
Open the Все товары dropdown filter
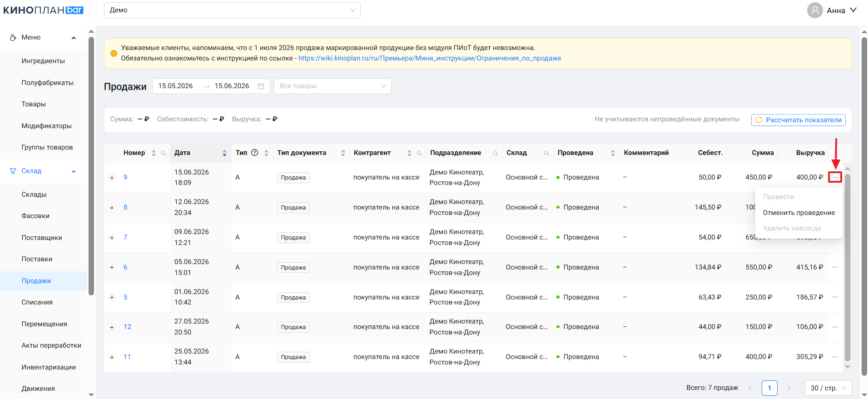(332, 86)
